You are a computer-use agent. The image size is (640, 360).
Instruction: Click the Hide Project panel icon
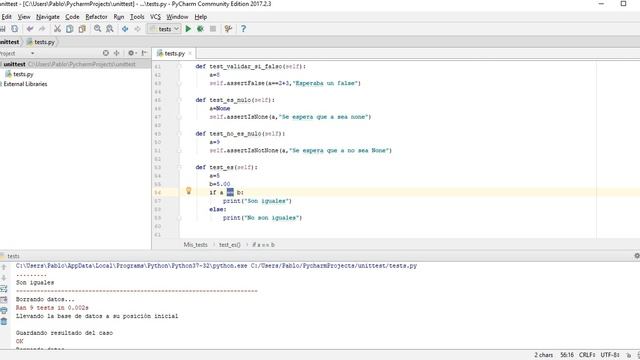click(x=144, y=53)
